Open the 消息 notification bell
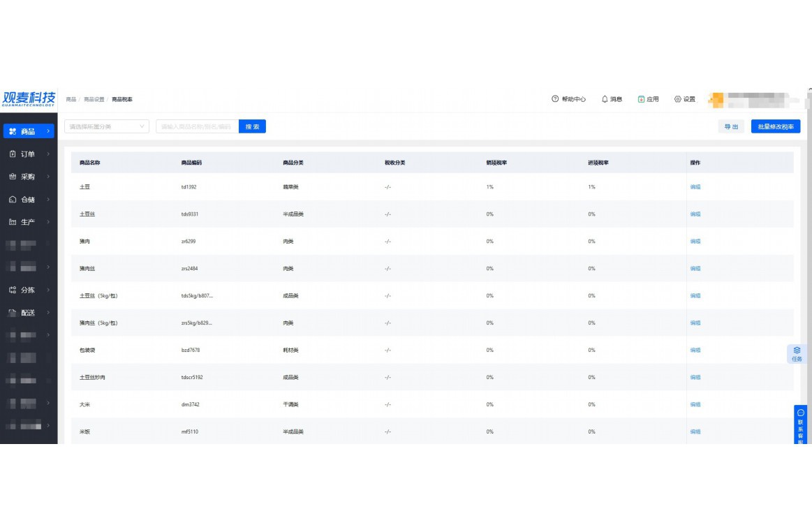The width and height of the screenshot is (812, 532). 605,99
